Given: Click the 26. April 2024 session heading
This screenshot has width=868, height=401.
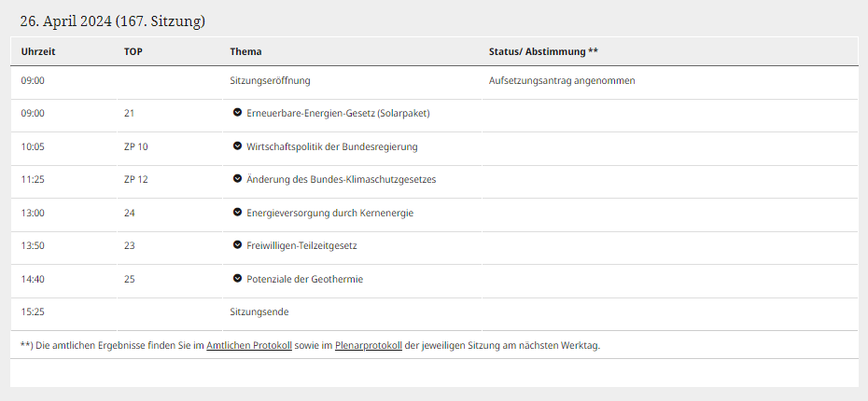Looking at the screenshot, I should (113, 20).
